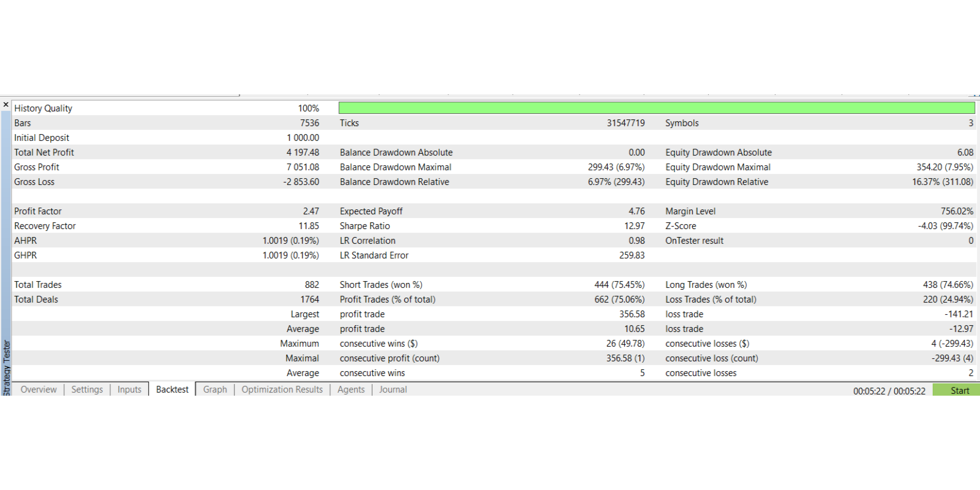Select the Backtest tab
The image size is (980, 490).
coord(172,390)
